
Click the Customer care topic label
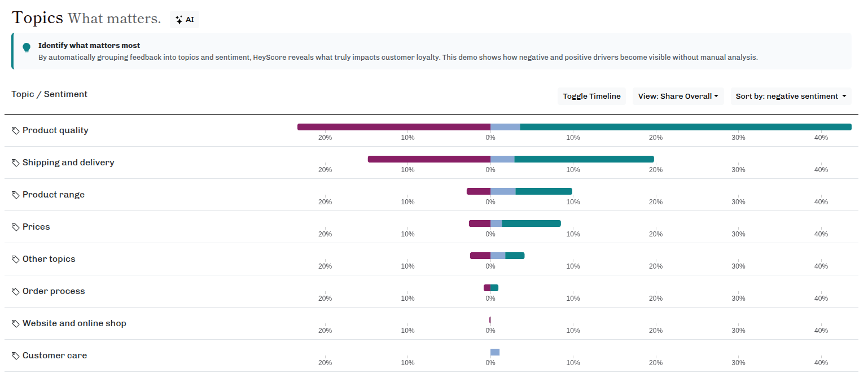click(x=55, y=356)
